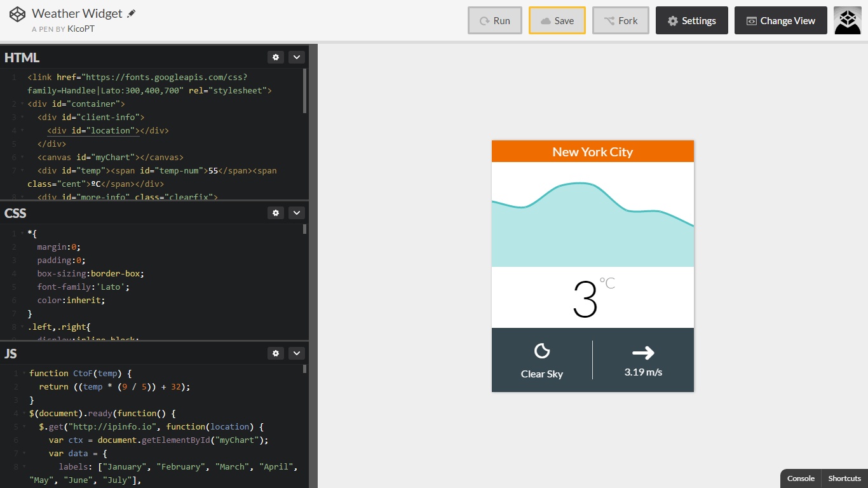Image resolution: width=868 pixels, height=488 pixels.
Task: Open the JS editor settings gear
Action: coord(276,353)
